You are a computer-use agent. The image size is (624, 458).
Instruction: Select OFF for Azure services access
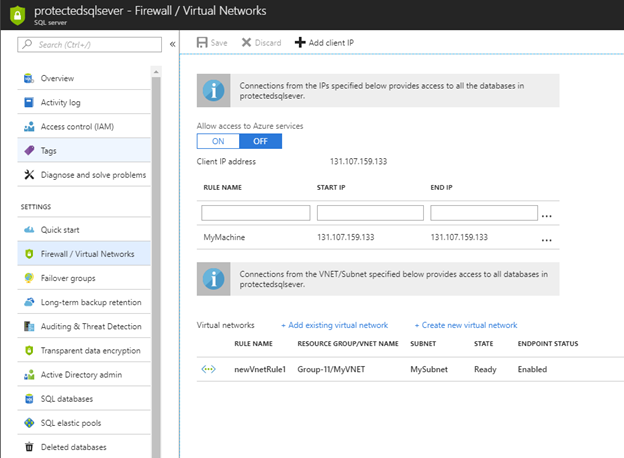pyautogui.click(x=260, y=141)
